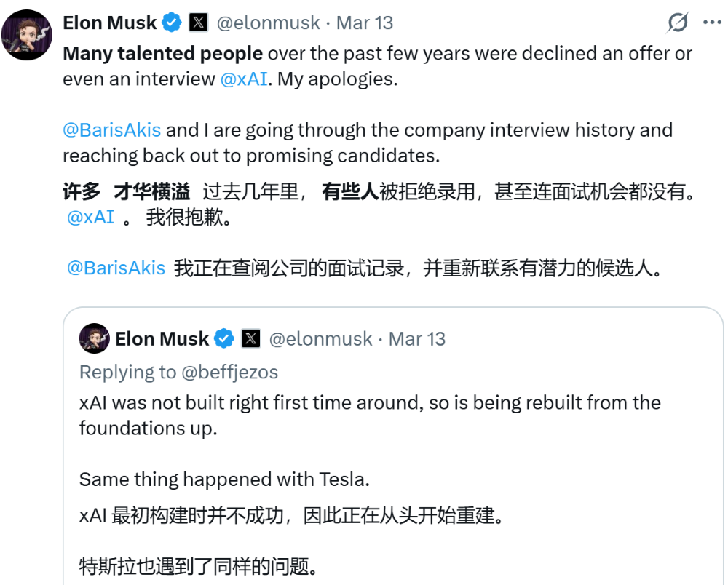The height and width of the screenshot is (585, 728).
Task: Open Elon Musk's profile picture on main tweet
Action: [x=27, y=35]
